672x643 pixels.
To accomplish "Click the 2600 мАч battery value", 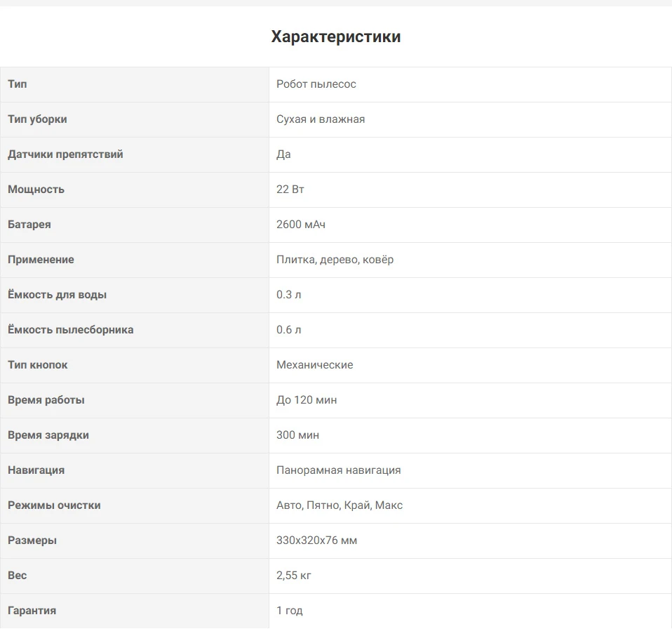I will pos(301,225).
